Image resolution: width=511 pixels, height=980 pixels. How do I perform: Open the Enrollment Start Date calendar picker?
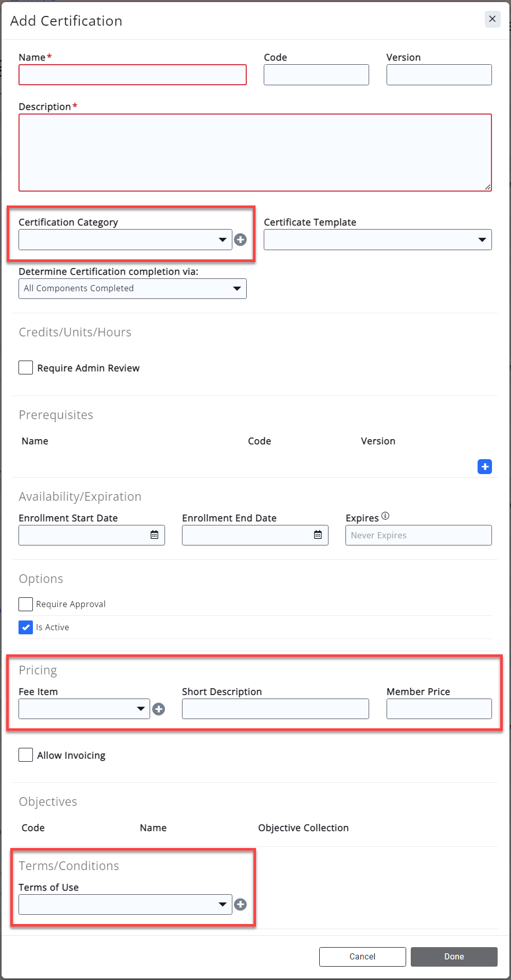coord(154,535)
